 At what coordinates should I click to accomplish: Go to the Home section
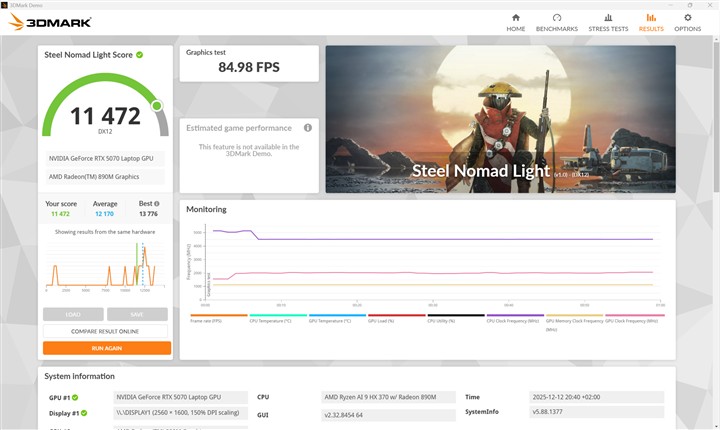click(x=515, y=22)
